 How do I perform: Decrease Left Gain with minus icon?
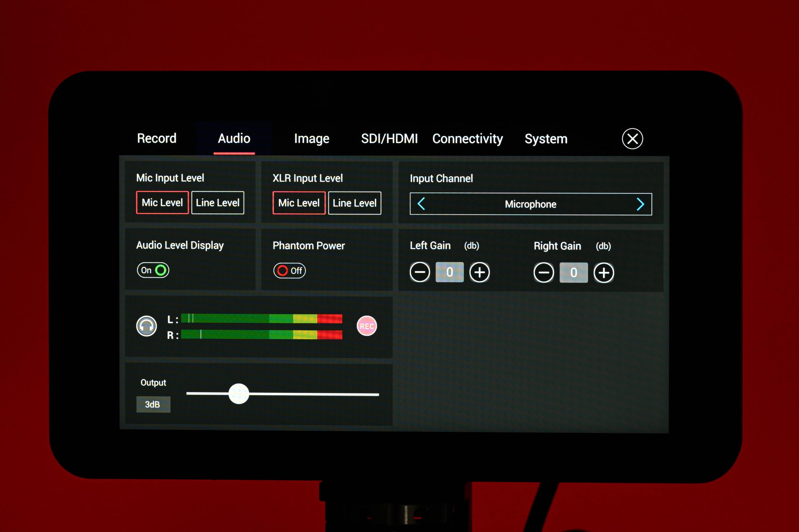coord(420,272)
